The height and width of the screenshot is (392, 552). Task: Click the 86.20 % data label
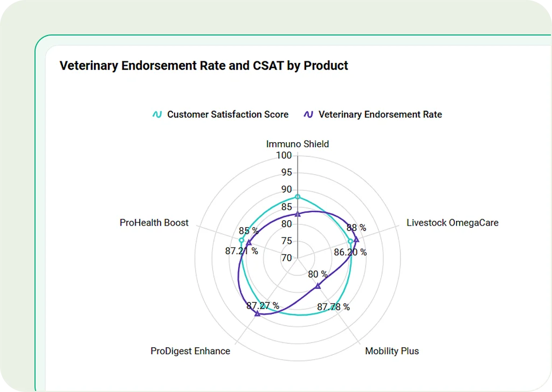click(x=350, y=252)
